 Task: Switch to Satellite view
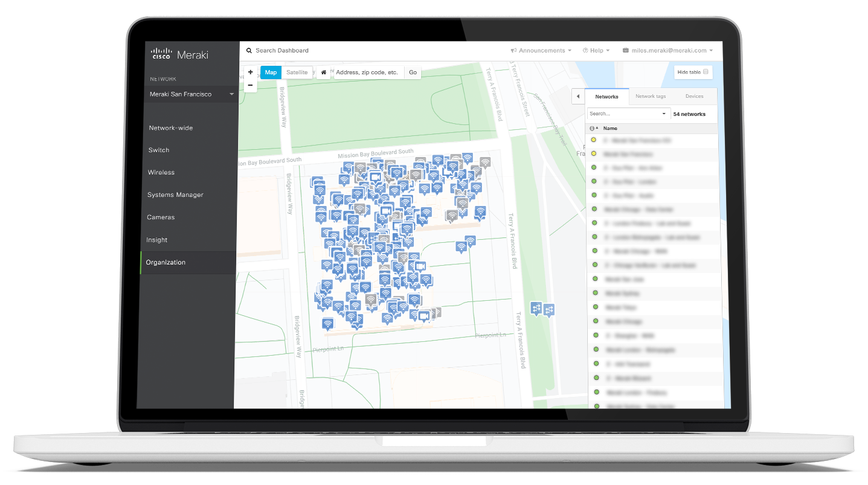tap(297, 72)
